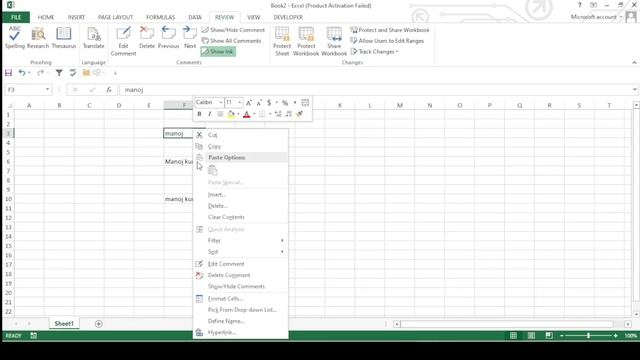
Task: Apply accounting dollar format
Action: (x=269, y=102)
